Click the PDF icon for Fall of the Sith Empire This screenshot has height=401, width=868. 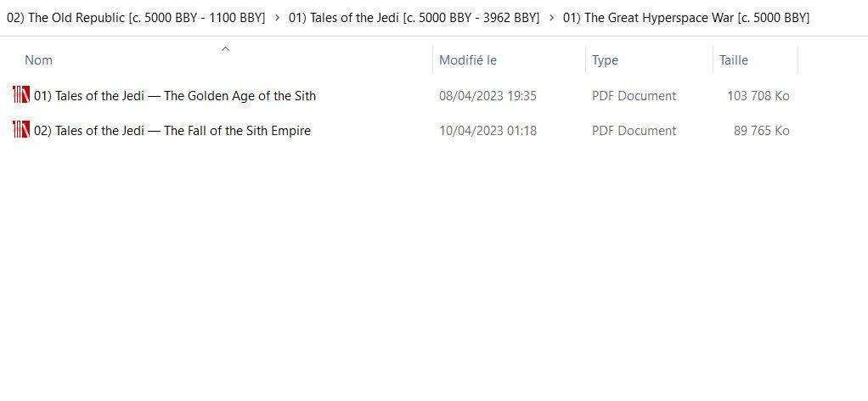21,130
